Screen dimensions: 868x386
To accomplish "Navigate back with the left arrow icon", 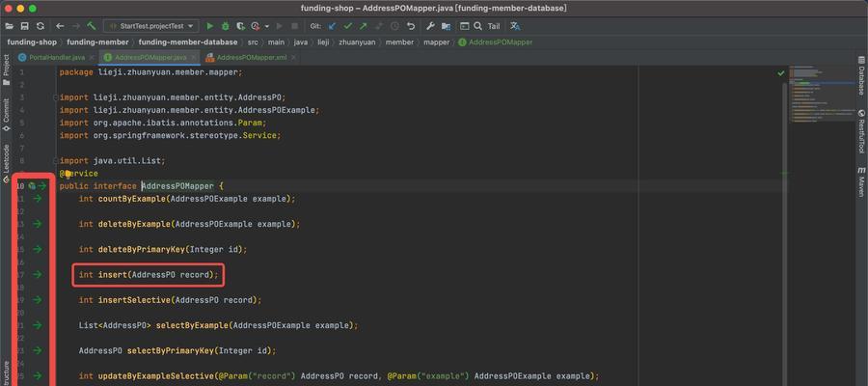I will [60, 26].
